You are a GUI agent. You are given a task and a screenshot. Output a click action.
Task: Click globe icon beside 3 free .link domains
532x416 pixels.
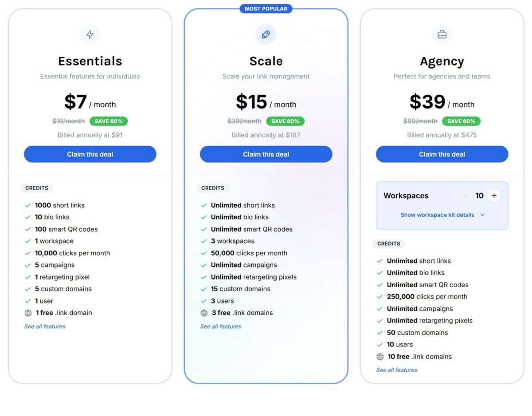[204, 313]
